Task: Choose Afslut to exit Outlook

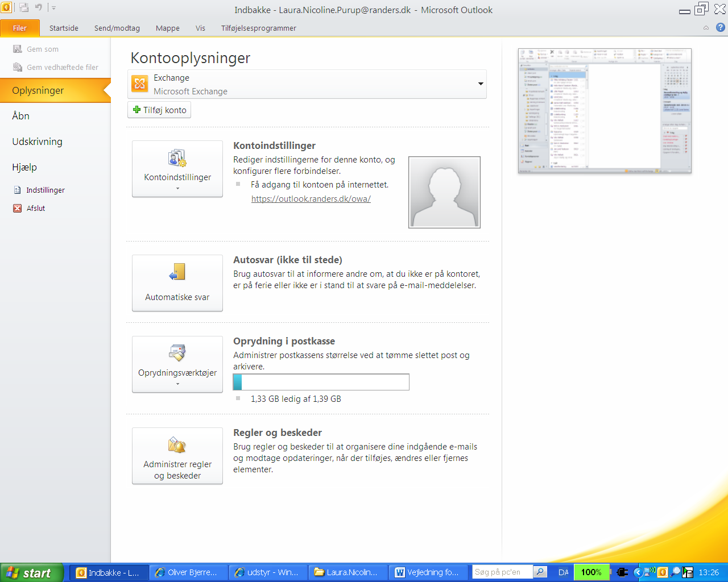Action: (x=36, y=208)
